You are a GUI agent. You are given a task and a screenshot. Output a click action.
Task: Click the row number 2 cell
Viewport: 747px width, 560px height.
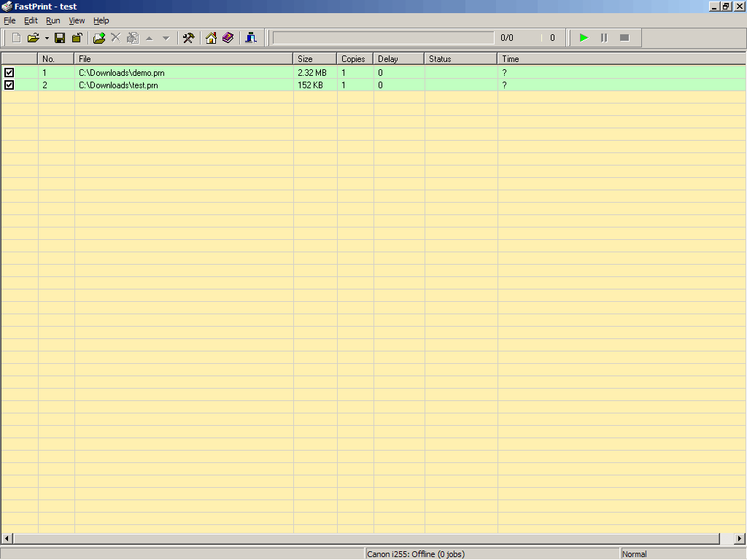coord(56,85)
